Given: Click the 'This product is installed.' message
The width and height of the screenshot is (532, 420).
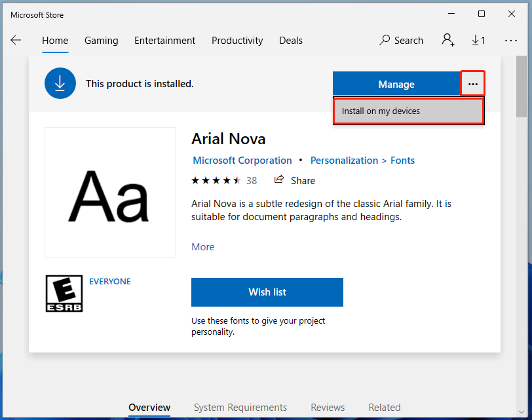Looking at the screenshot, I should (x=140, y=84).
